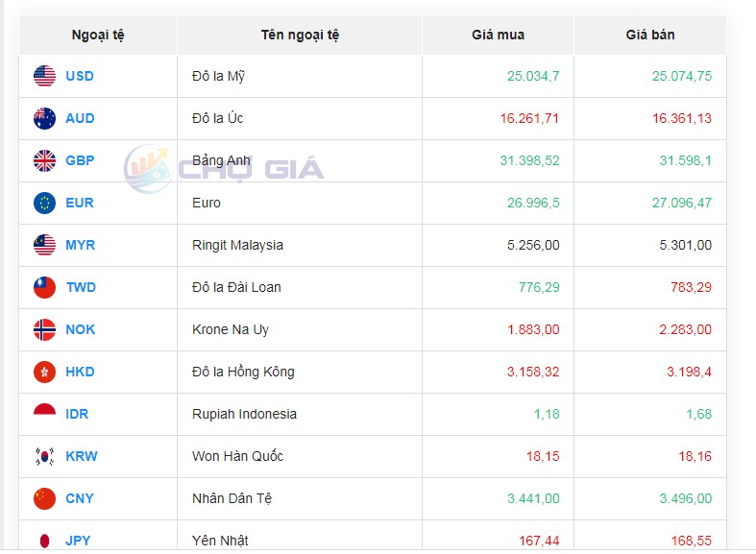Click HKD sell price 3.198,4
The width and height of the screenshot is (756, 554).
689,372
